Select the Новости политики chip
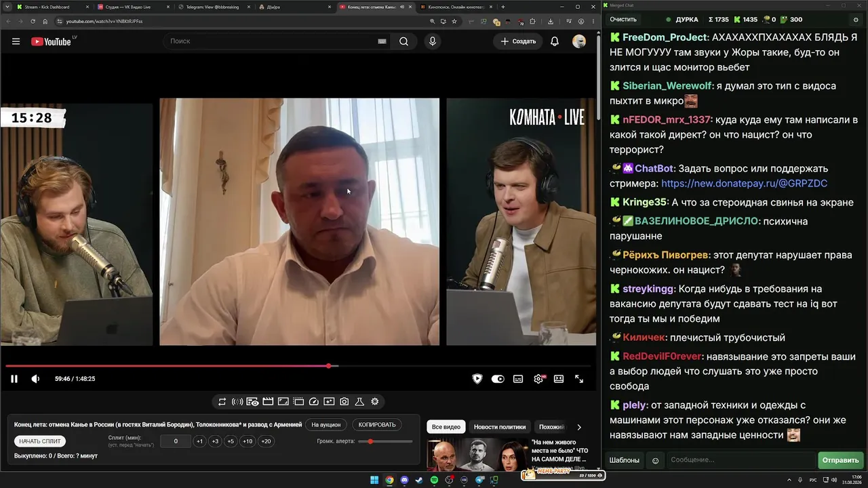The width and height of the screenshot is (868, 488). point(500,427)
